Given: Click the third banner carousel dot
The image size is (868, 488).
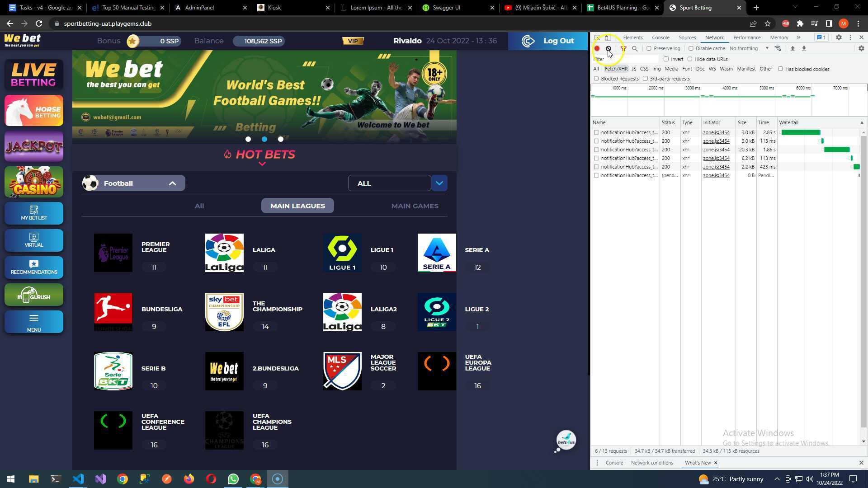Looking at the screenshot, I should pyautogui.click(x=281, y=139).
